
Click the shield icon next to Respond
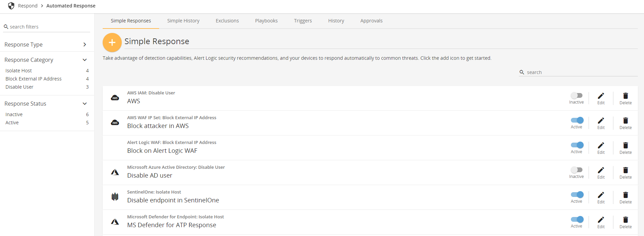pyautogui.click(x=11, y=6)
